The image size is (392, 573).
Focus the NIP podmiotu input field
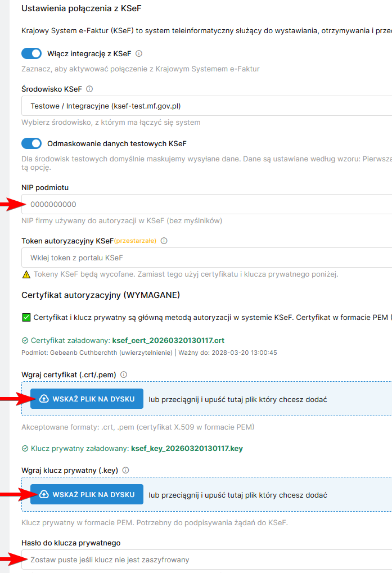coord(207,204)
